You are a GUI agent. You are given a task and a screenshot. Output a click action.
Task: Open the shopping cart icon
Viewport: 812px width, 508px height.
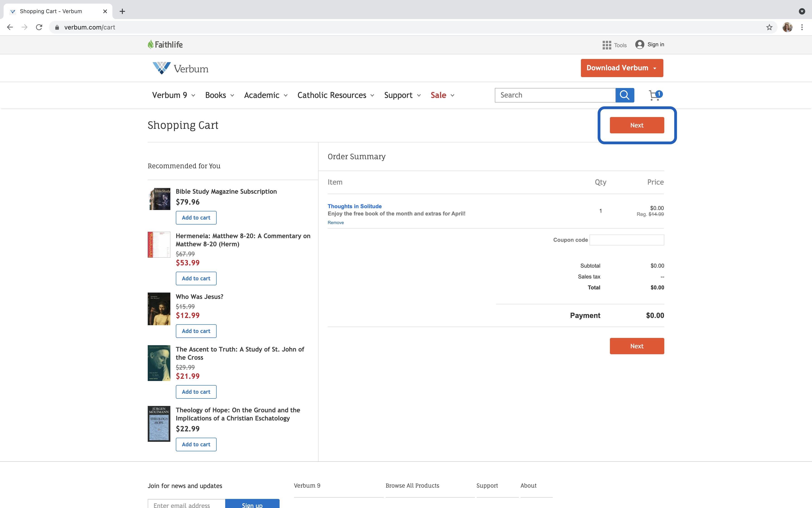point(655,95)
